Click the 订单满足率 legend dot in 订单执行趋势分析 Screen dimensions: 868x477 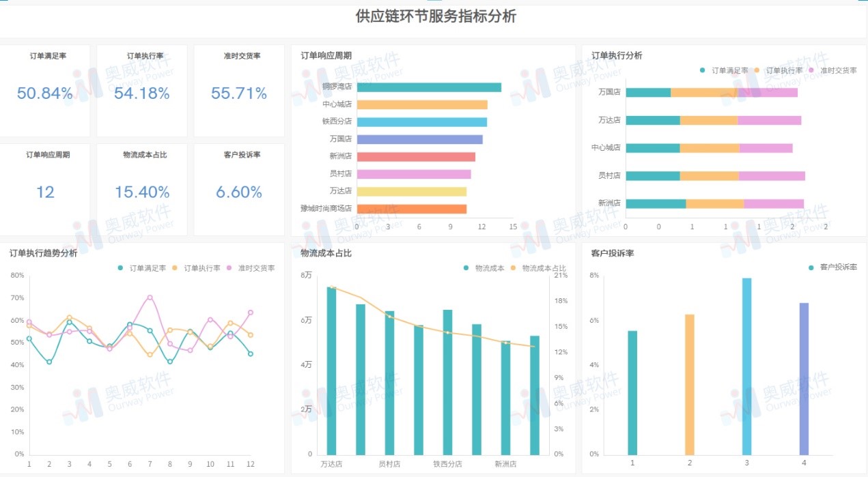coord(121,268)
